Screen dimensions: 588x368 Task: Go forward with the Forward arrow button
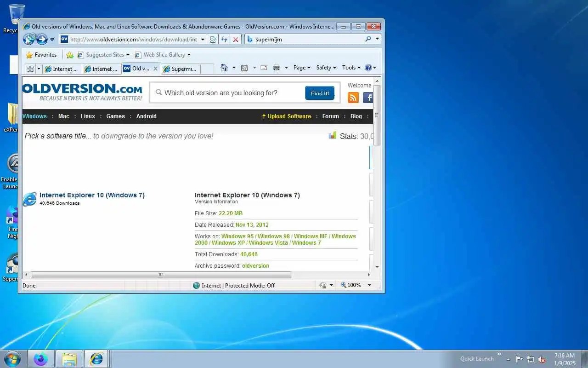click(x=42, y=39)
